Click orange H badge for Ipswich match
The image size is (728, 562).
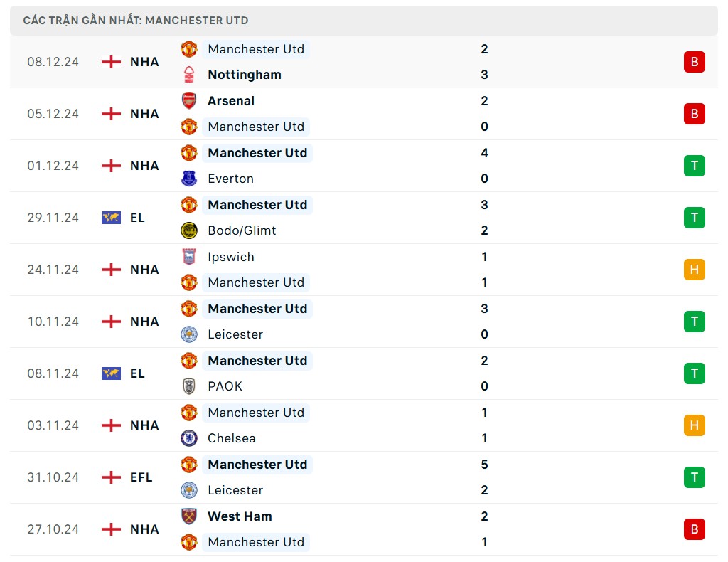pyautogui.click(x=694, y=270)
